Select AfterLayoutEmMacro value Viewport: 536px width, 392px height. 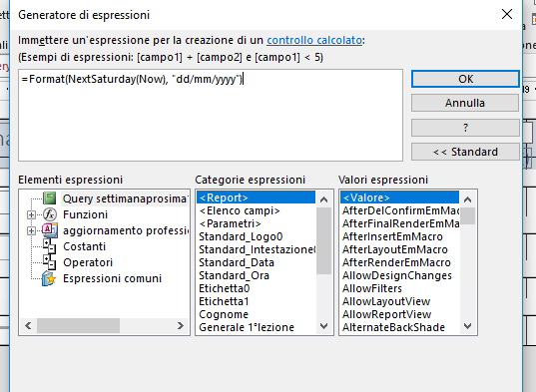pyautogui.click(x=399, y=249)
